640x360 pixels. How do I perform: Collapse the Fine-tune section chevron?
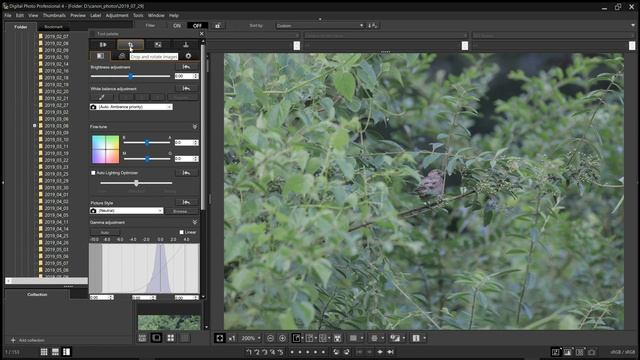pos(195,127)
